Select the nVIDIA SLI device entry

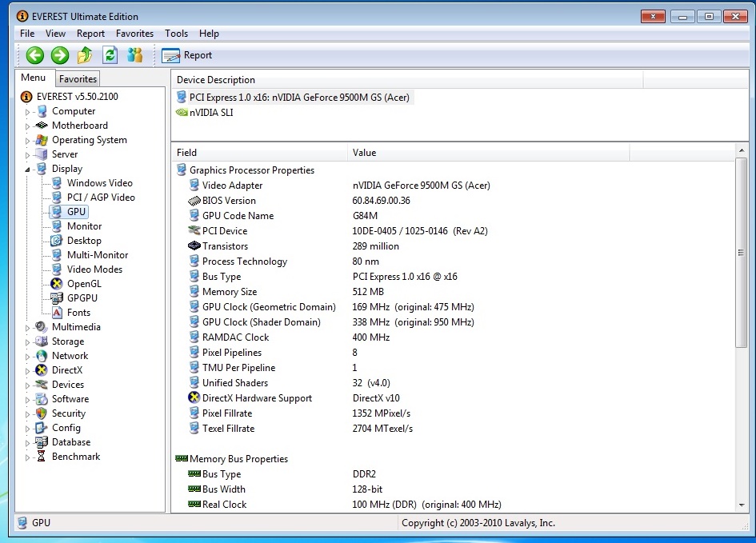coord(211,113)
